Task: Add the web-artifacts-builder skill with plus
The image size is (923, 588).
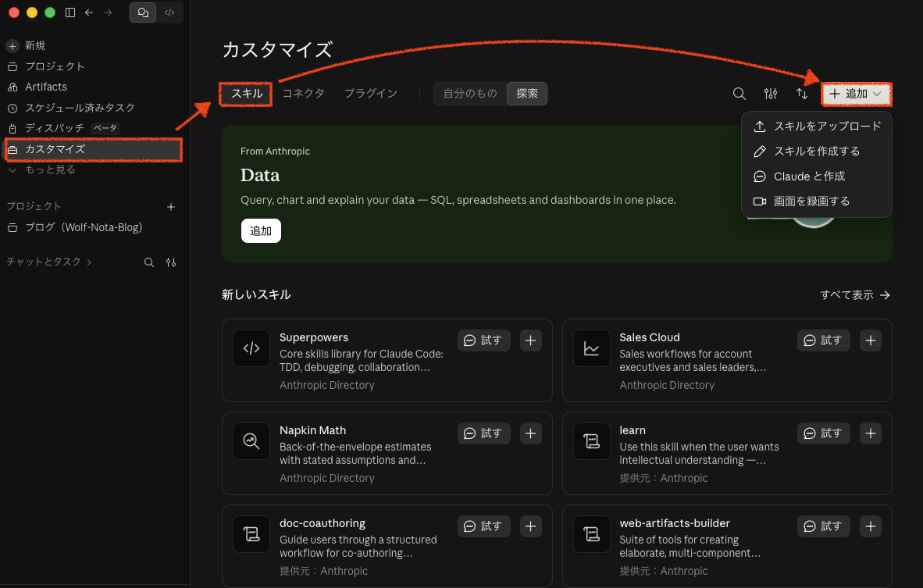Action: point(871,526)
